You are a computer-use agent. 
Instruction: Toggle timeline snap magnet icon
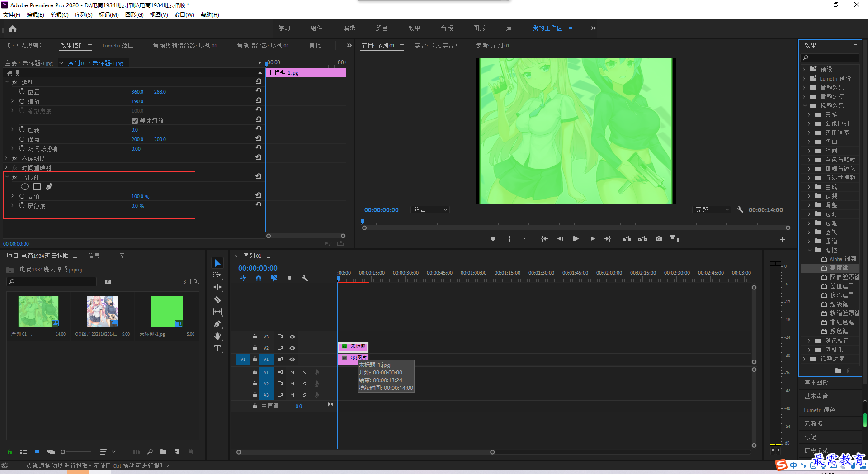[x=259, y=278]
